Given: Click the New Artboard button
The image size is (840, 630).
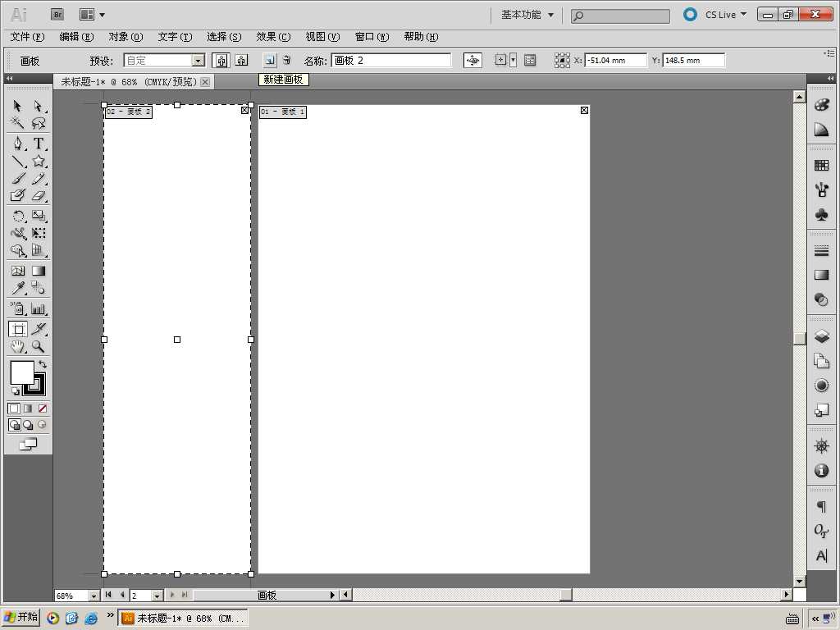Looking at the screenshot, I should [269, 60].
